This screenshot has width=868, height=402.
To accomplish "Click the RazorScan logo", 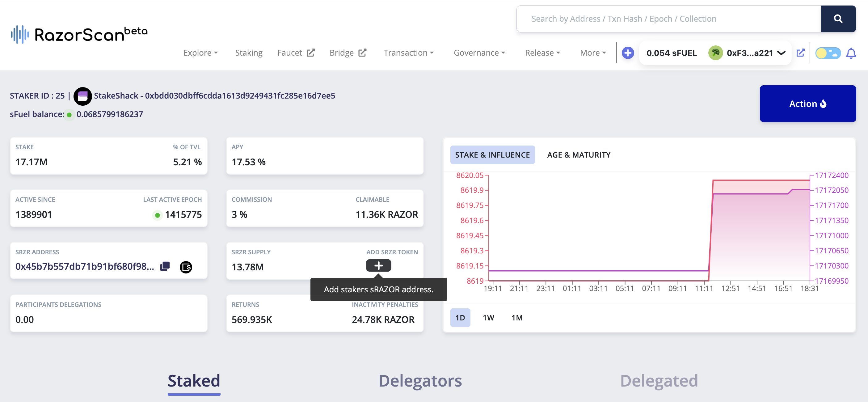I will pos(79,34).
